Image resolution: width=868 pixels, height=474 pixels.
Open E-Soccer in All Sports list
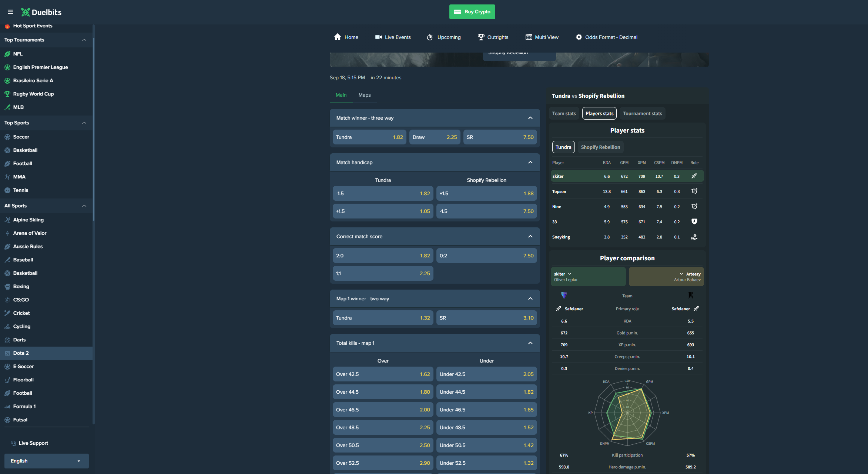click(46, 367)
